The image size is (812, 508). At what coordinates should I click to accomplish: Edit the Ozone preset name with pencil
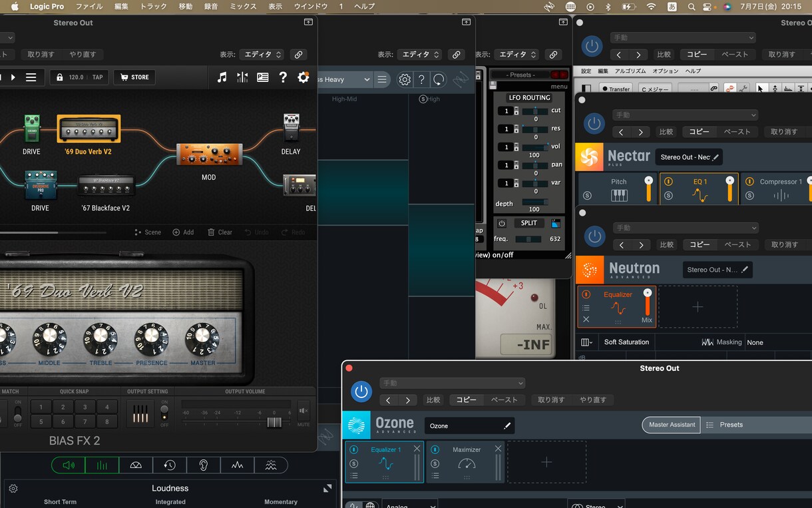pyautogui.click(x=507, y=426)
